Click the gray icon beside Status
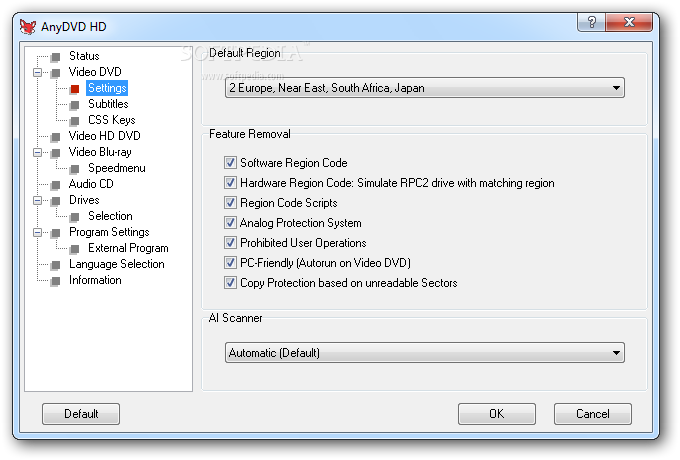 56,57
